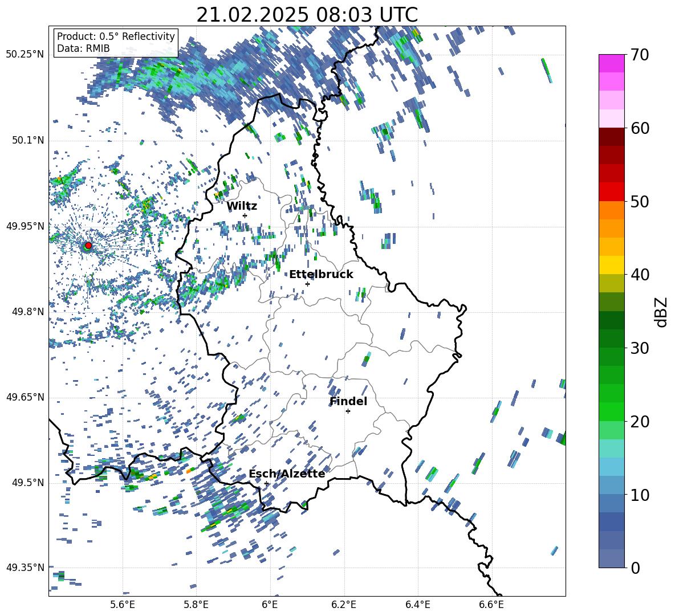The image size is (675, 616).
Task: Click the Ettelbruck city label
Action: click(x=321, y=275)
